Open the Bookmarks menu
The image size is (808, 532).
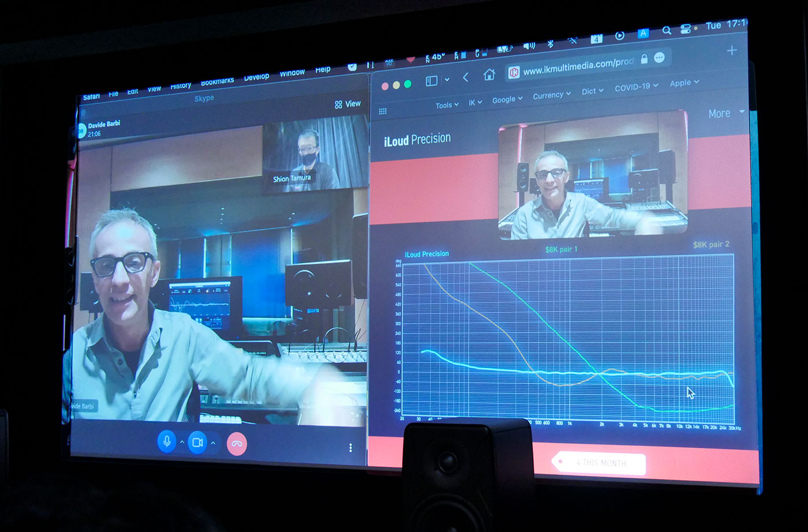217,81
